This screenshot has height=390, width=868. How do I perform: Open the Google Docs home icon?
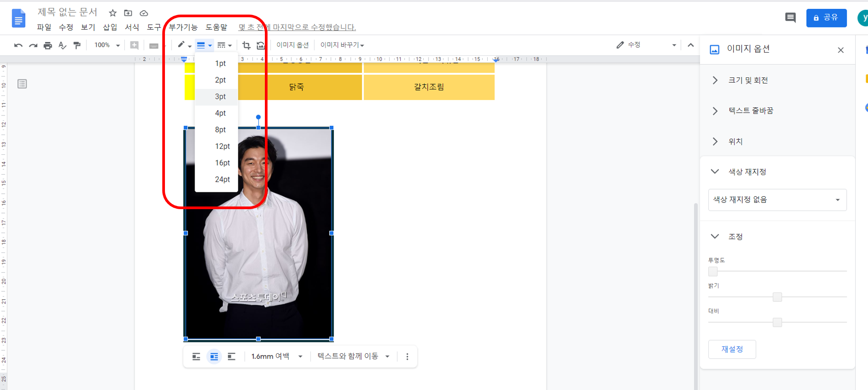click(x=18, y=18)
